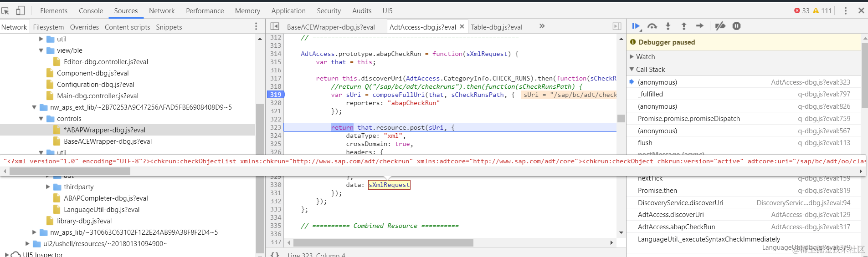Step out of current function
Viewport: 868px width, 257px height.
(x=684, y=26)
